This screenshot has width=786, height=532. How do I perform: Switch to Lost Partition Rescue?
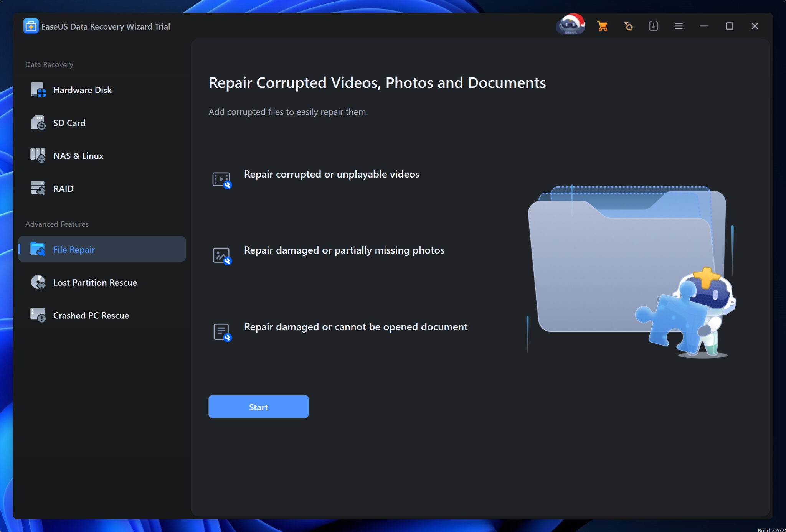click(x=95, y=282)
